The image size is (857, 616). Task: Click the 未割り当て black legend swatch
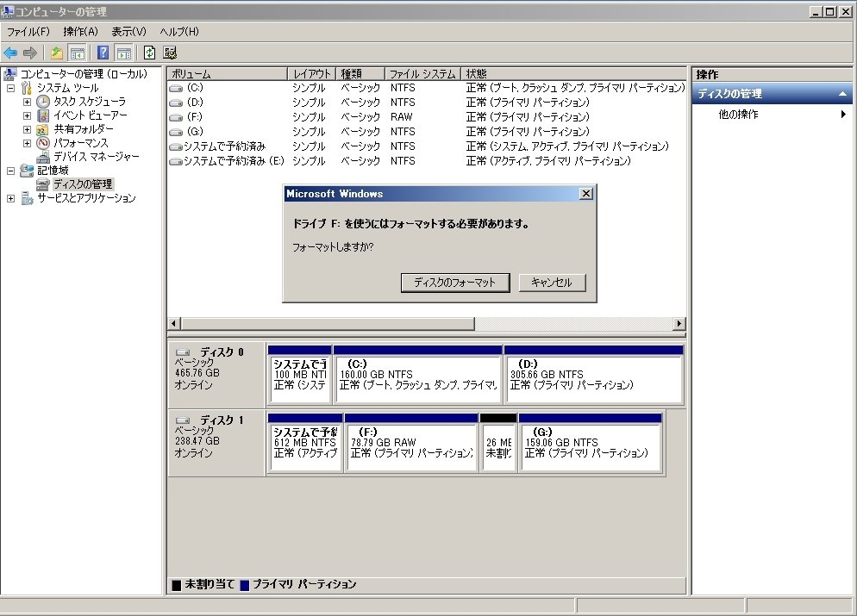[x=177, y=583]
